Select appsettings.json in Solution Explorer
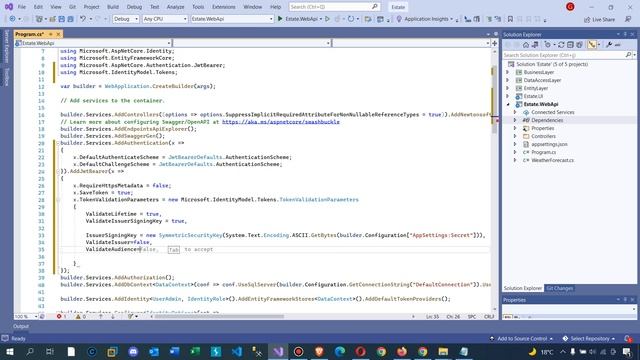The width and height of the screenshot is (640, 360). (x=549, y=144)
